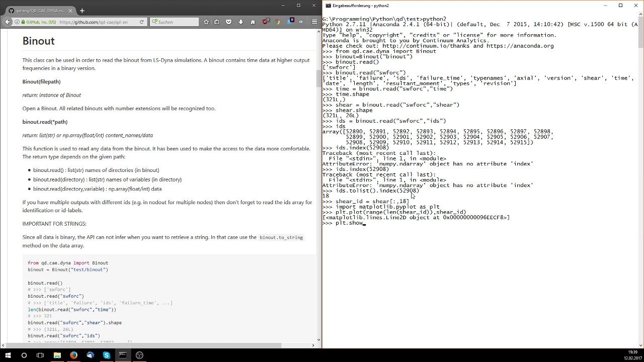Open the bookmarks list icon

(x=217, y=22)
